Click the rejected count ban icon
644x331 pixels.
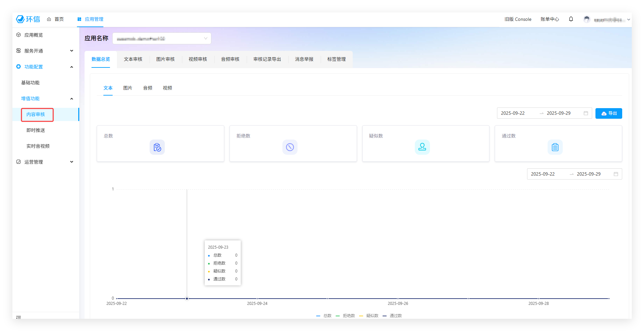point(290,147)
